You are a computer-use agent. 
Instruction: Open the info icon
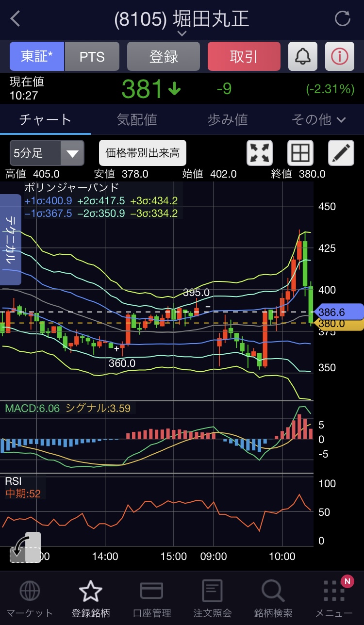click(x=340, y=56)
